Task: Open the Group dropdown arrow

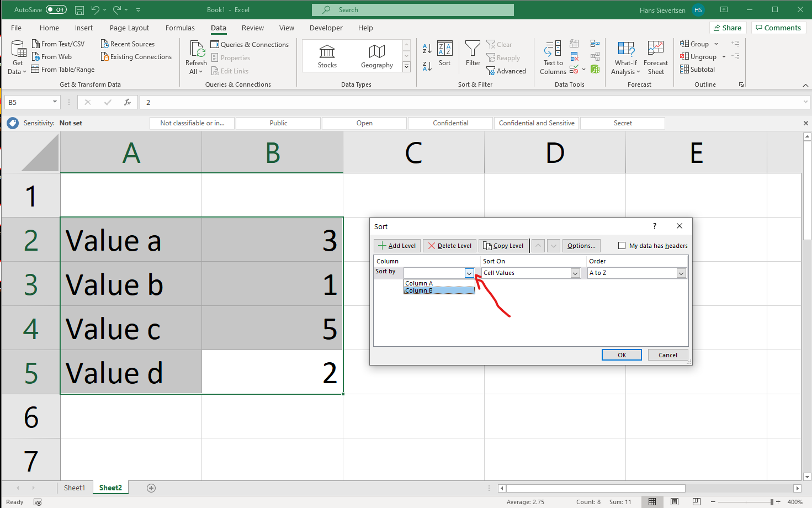Action: 717,44
